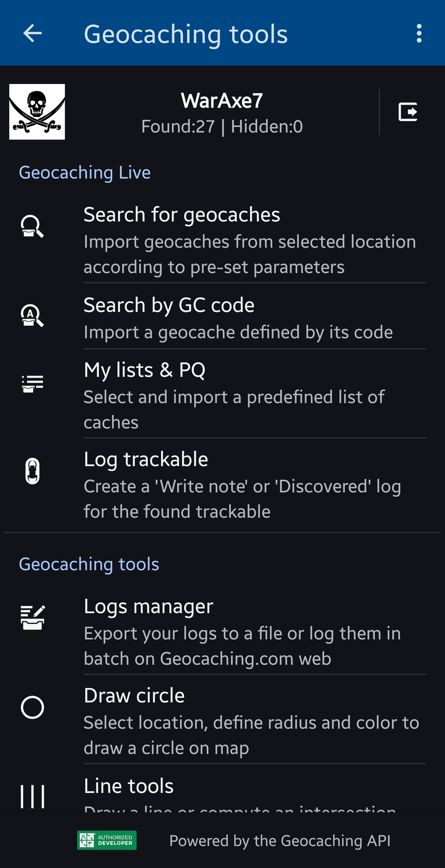
Task: Click the Authorized Developer badge
Action: click(x=107, y=840)
